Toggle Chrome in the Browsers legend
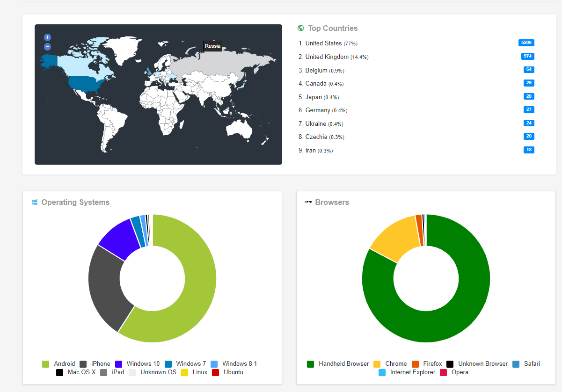This screenshot has height=392, width=562. pos(395,364)
